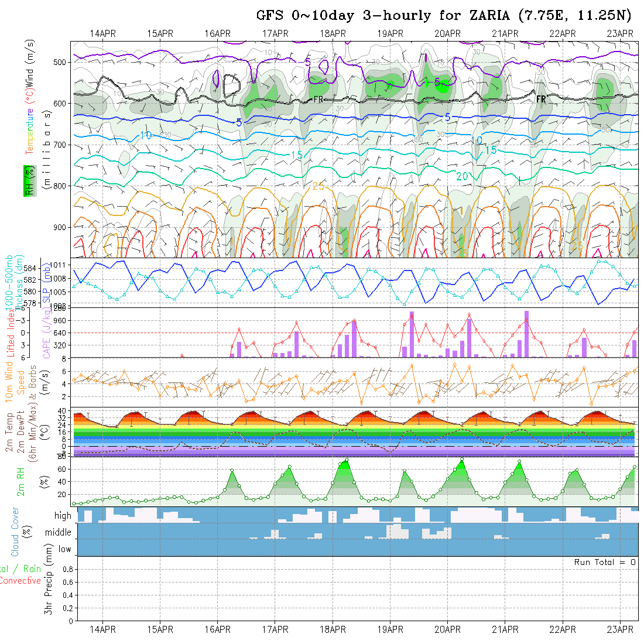Click the 900 pressure level tick label
The image size is (644, 644).
click(x=61, y=227)
